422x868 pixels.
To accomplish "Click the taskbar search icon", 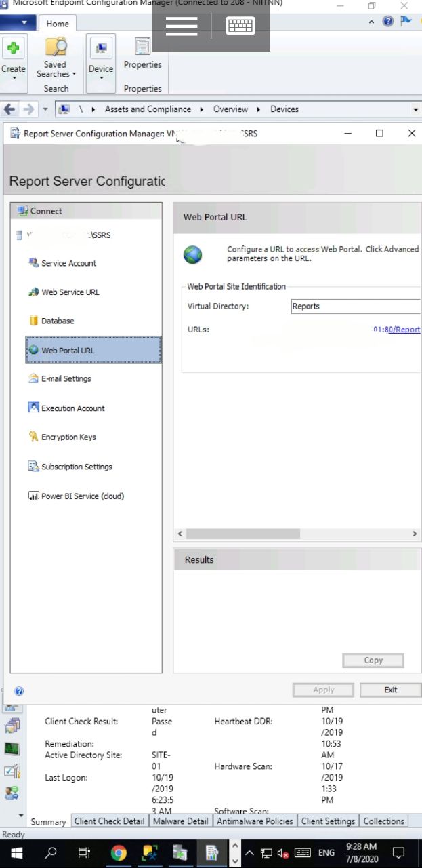I will point(51,852).
